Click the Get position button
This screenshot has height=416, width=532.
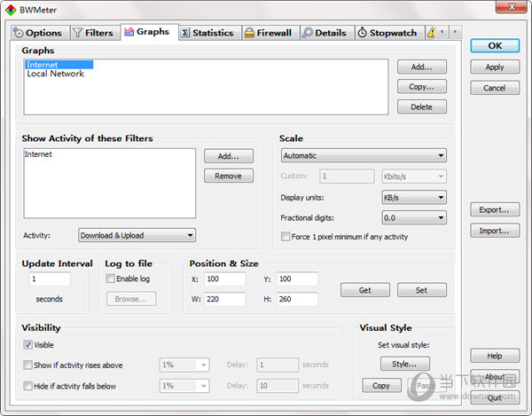[365, 290]
